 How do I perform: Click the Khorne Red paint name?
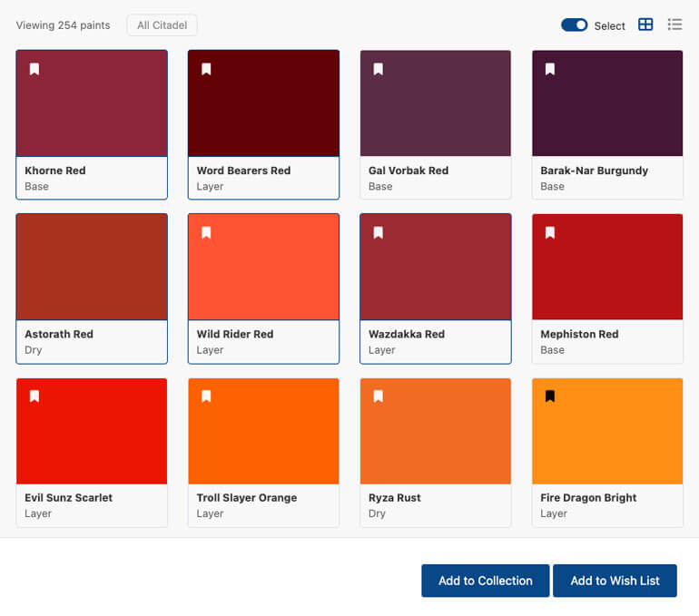[x=55, y=171]
